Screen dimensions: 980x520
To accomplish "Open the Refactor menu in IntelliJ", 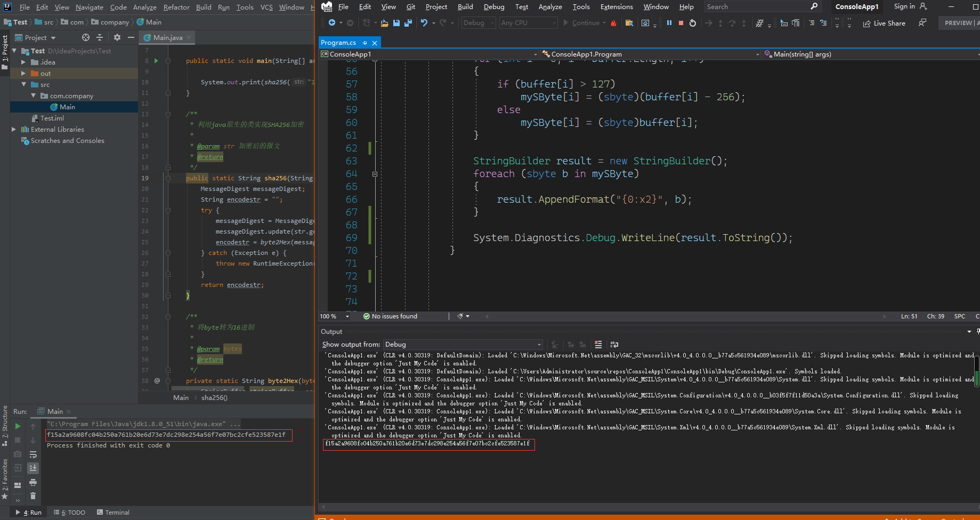I will pos(176,7).
